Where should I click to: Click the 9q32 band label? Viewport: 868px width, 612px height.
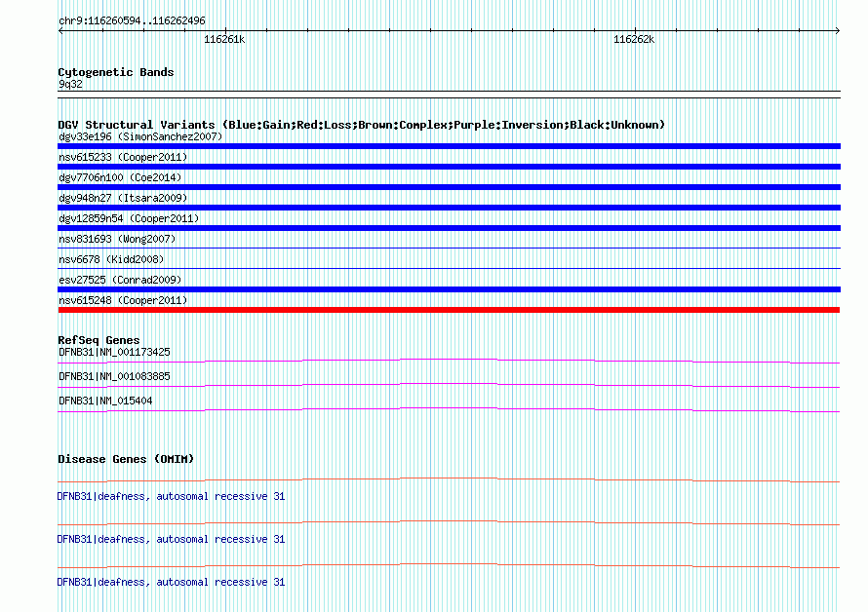[x=70, y=84]
